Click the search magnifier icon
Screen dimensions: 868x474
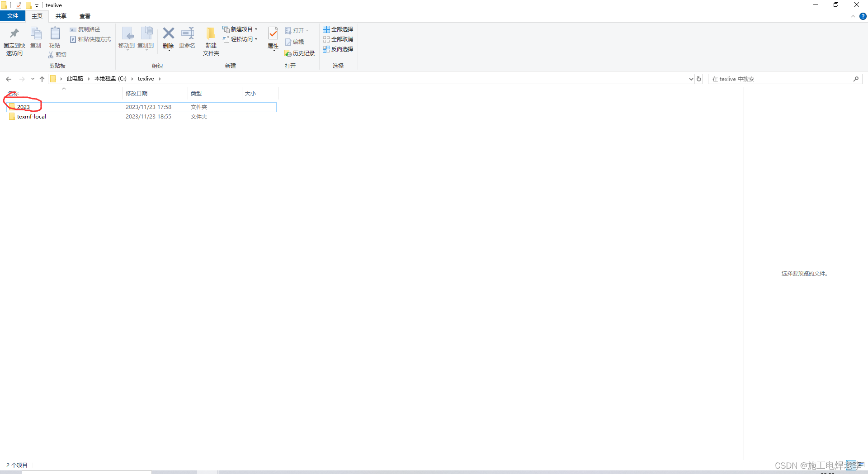[856, 79]
